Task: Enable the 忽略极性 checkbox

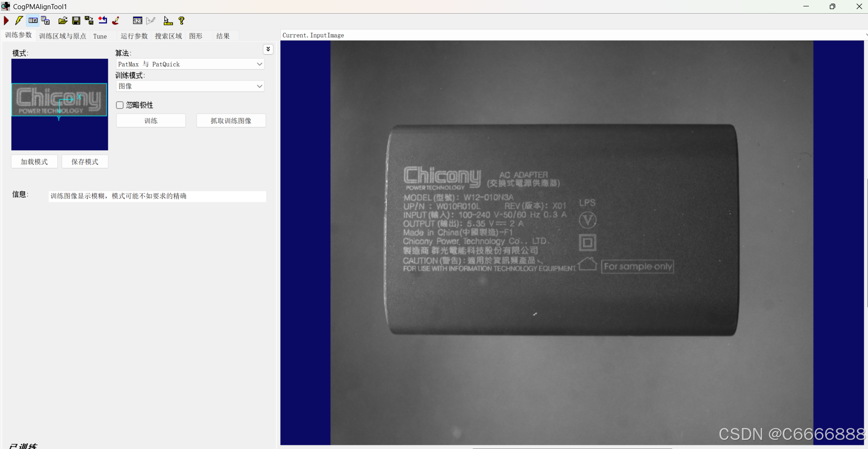Action: (120, 105)
